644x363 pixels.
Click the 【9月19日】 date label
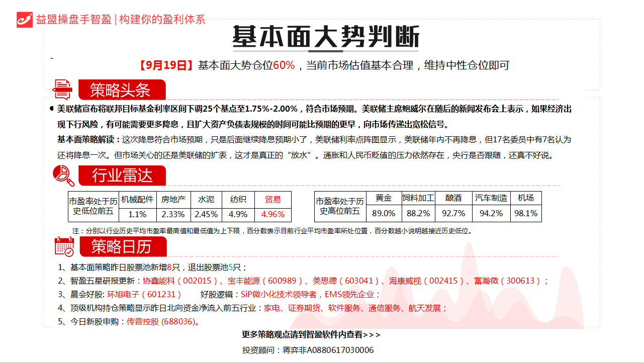(165, 65)
